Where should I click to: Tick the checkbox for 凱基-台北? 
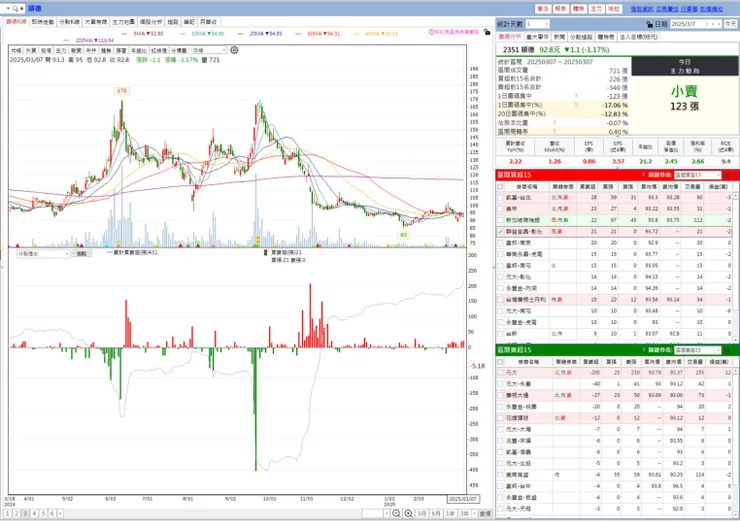[500, 198]
